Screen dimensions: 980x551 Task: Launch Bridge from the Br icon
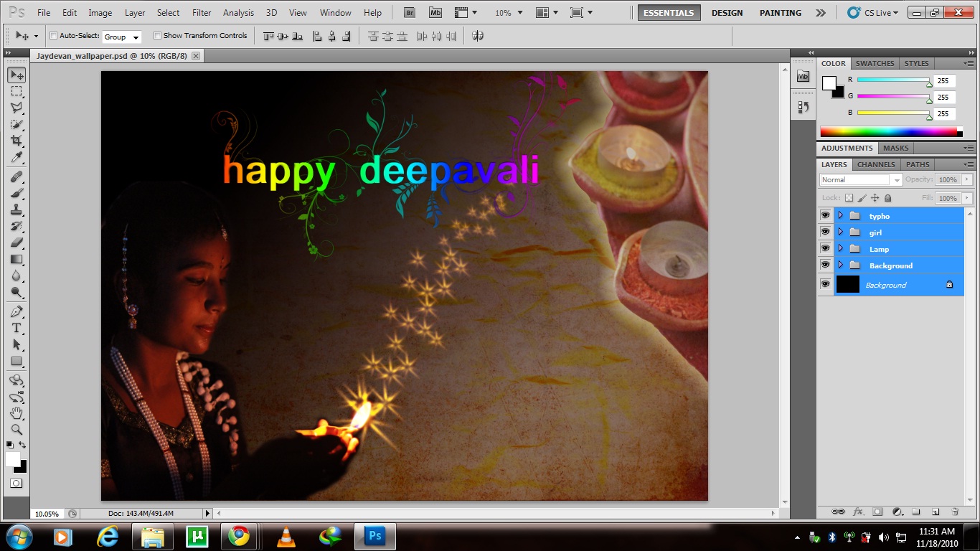click(410, 12)
